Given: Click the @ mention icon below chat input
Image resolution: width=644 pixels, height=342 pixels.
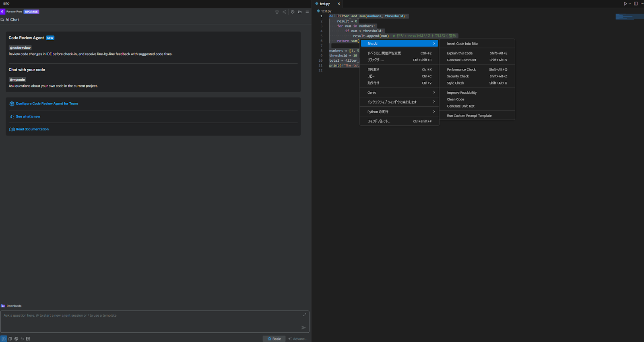Looking at the screenshot, I should (x=16, y=339).
